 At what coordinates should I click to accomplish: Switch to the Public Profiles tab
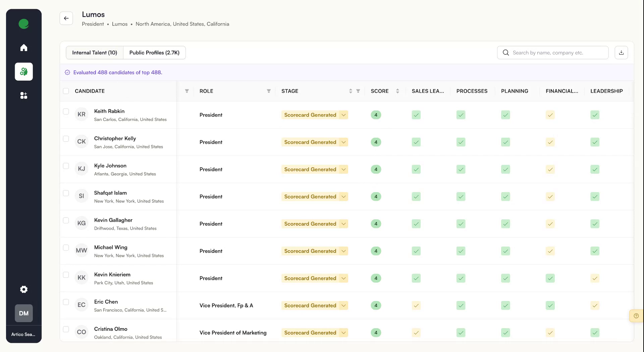tap(154, 52)
